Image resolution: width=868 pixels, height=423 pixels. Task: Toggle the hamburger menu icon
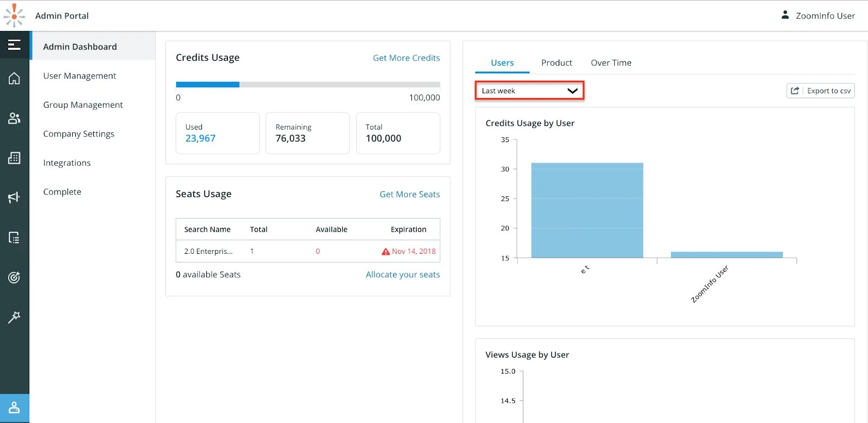[x=15, y=45]
